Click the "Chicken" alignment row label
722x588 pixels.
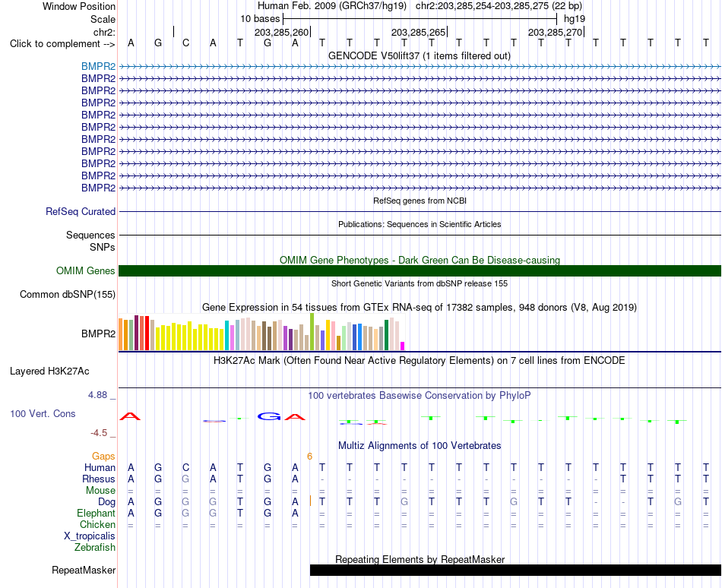pos(97,524)
